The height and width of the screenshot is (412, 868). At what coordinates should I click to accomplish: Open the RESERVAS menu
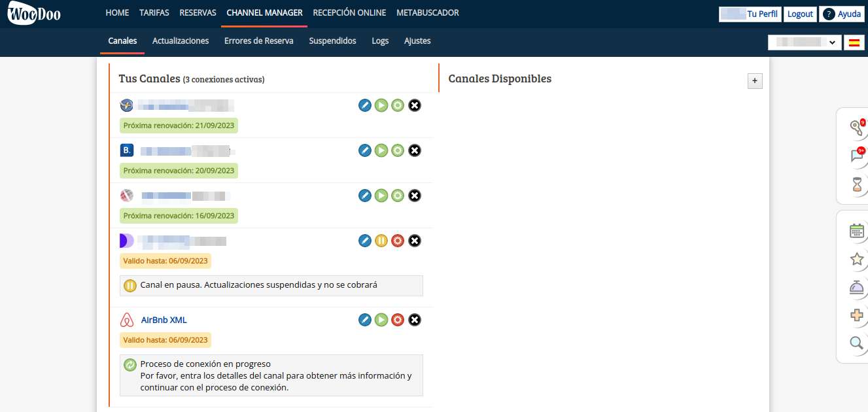pos(198,13)
